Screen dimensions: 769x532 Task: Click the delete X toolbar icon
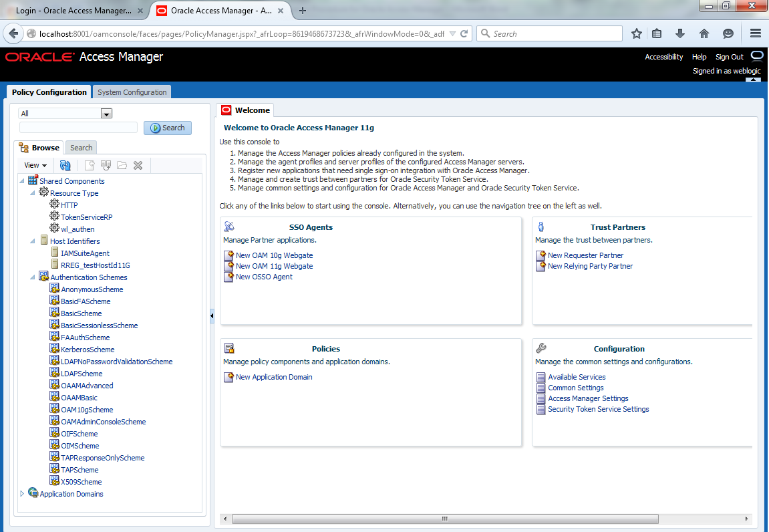click(x=138, y=165)
